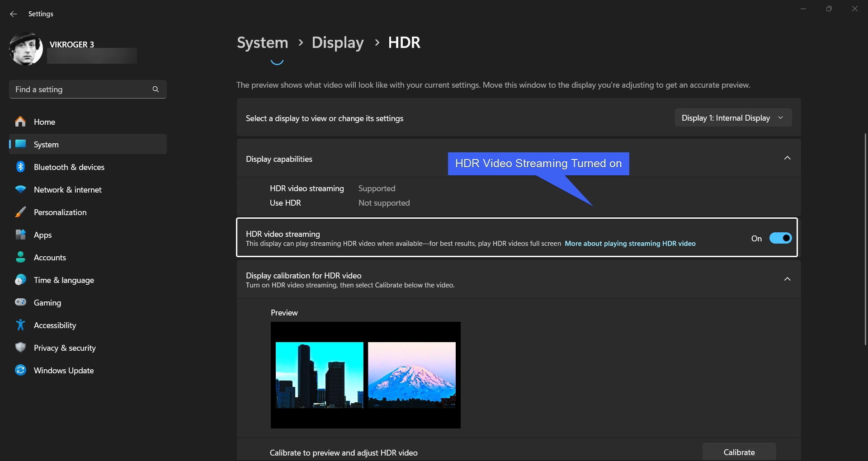Click the Privacy shield icon

click(x=20, y=348)
